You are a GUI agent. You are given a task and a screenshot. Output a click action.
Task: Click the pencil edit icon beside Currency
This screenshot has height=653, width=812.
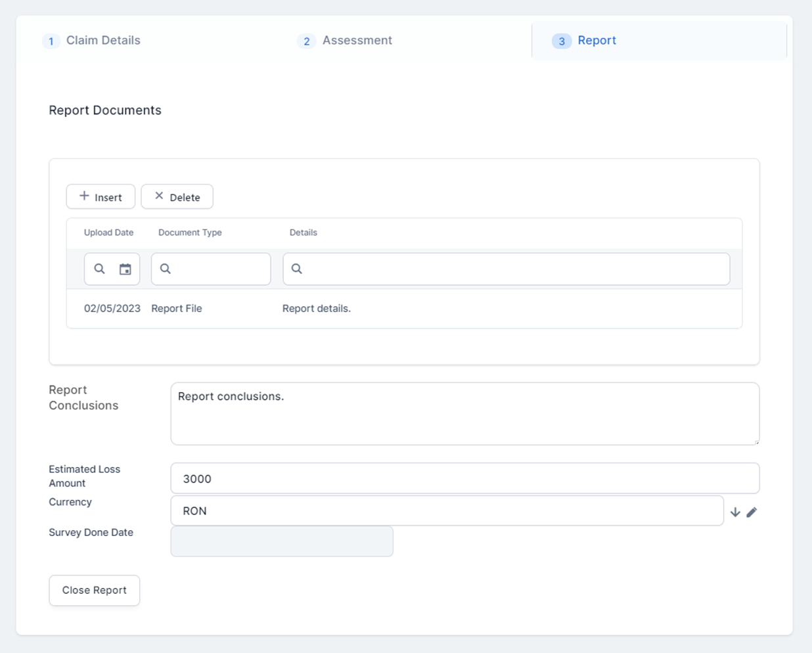click(752, 512)
